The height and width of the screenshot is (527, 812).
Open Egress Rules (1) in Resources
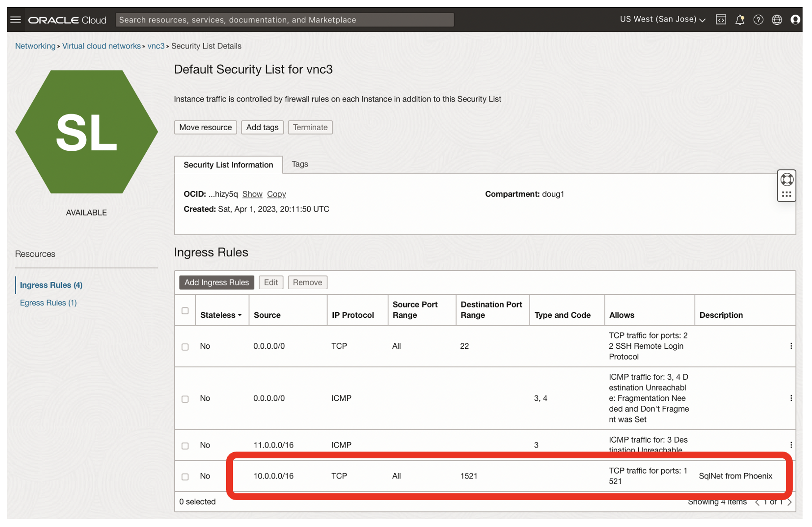point(48,303)
